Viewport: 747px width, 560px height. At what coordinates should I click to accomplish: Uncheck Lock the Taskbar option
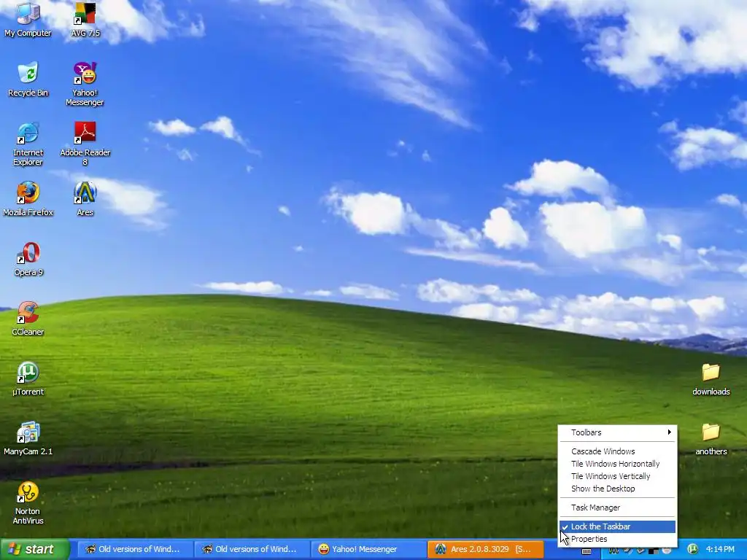pos(617,526)
